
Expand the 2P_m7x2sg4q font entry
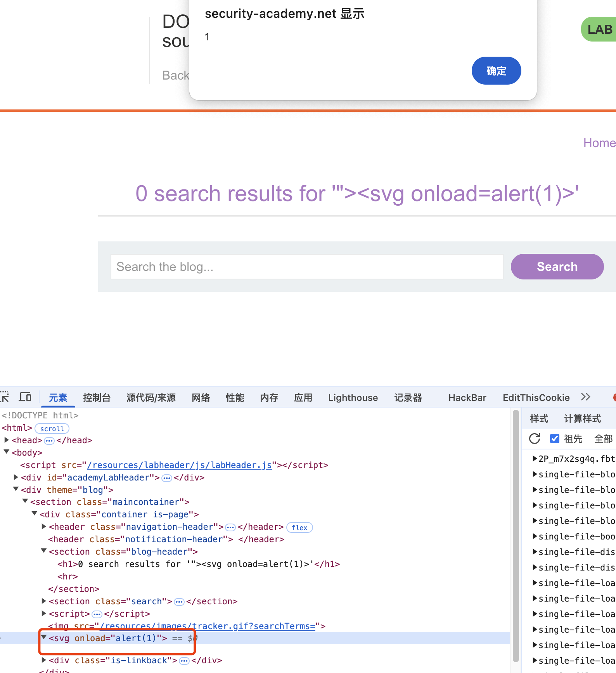coord(535,459)
